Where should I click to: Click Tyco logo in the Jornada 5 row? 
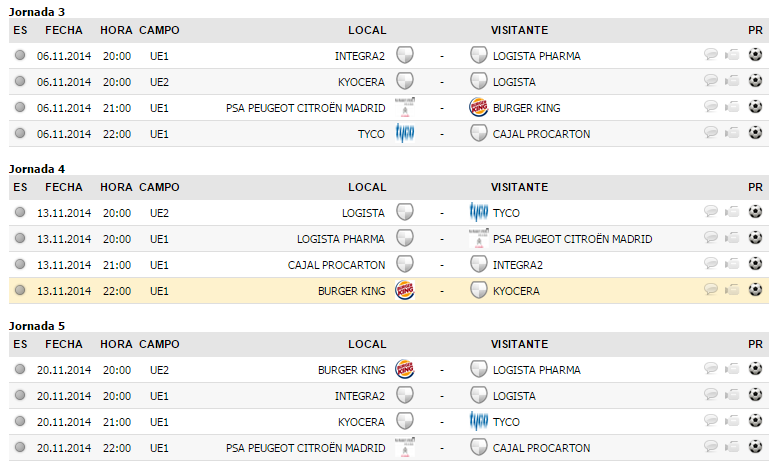(x=478, y=421)
